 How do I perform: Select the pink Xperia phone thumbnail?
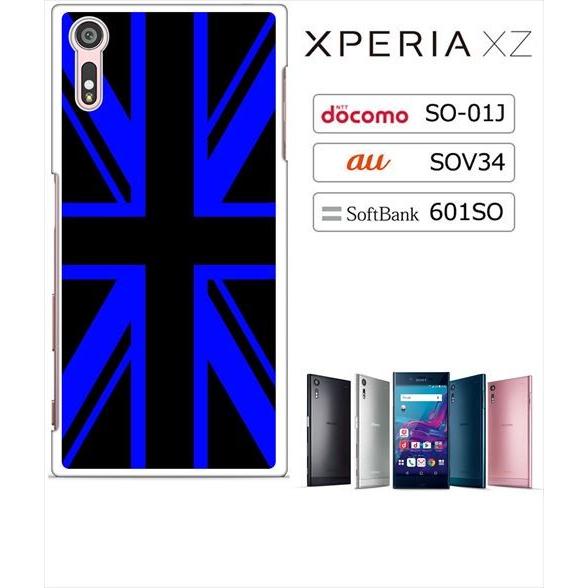pyautogui.click(x=510, y=431)
